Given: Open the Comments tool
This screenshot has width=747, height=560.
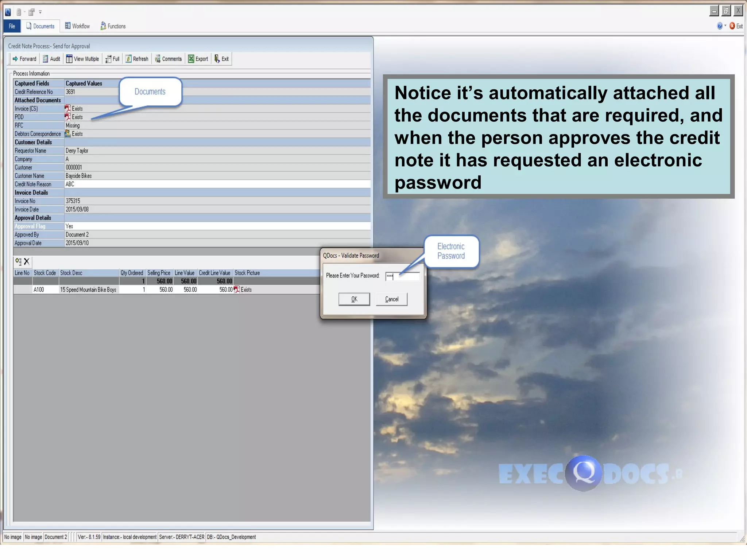Looking at the screenshot, I should pos(169,59).
